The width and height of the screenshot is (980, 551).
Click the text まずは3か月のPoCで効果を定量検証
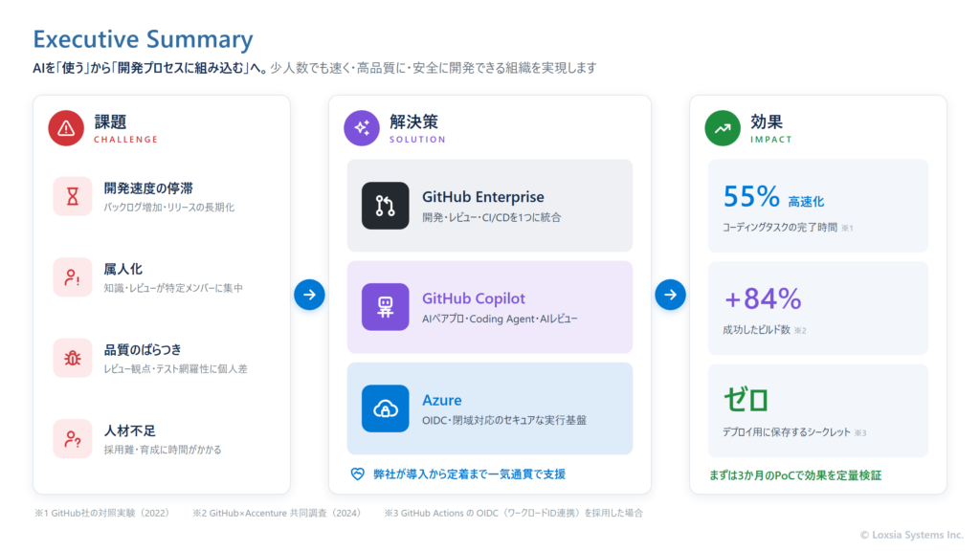(795, 475)
